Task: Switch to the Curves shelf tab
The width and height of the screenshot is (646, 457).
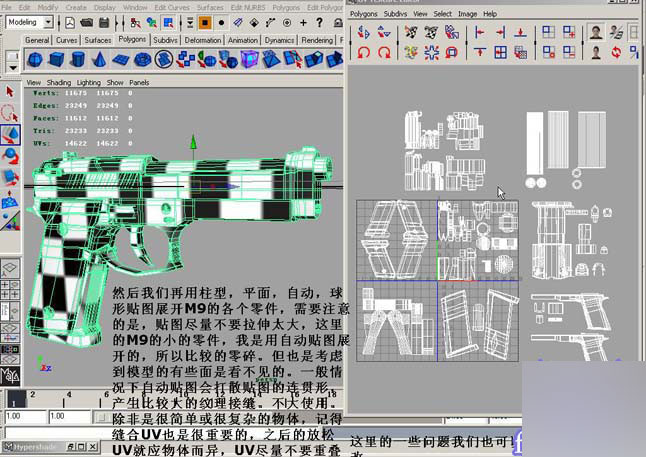Action: (x=66, y=40)
